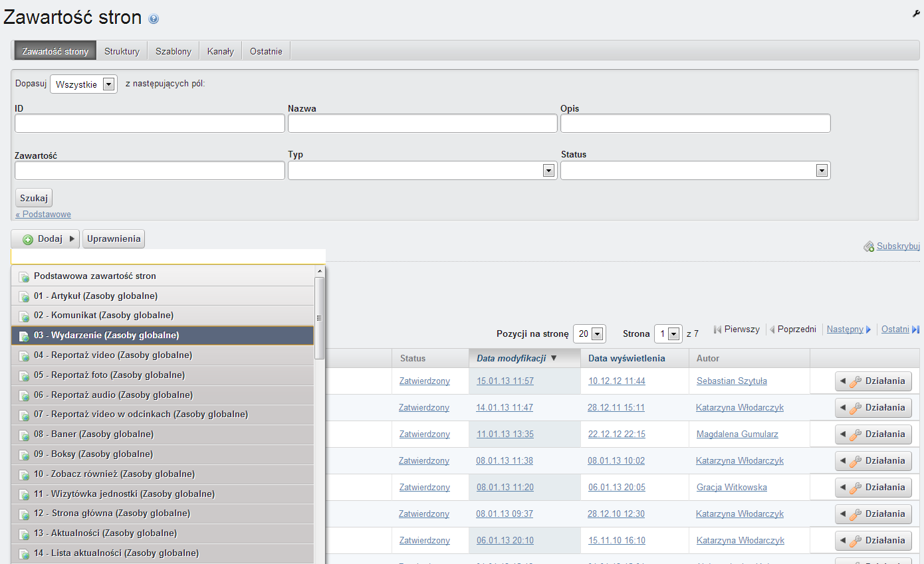The image size is (924, 564).
Task: Click display date 22.12.12 22:15
Action: 617,434
